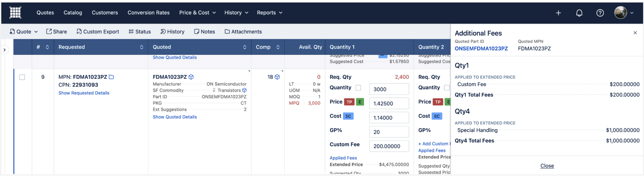
Task: Click the red TP badge in Quantity 1
Action: click(x=349, y=102)
